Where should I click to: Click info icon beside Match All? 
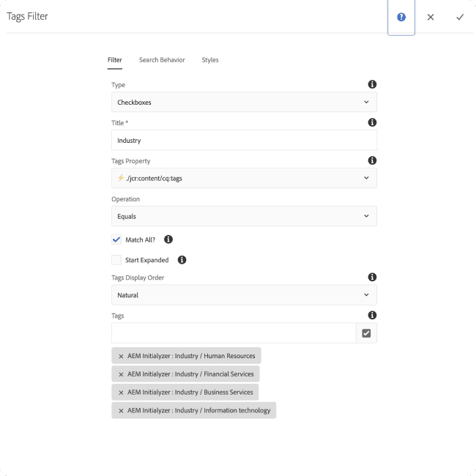(168, 239)
